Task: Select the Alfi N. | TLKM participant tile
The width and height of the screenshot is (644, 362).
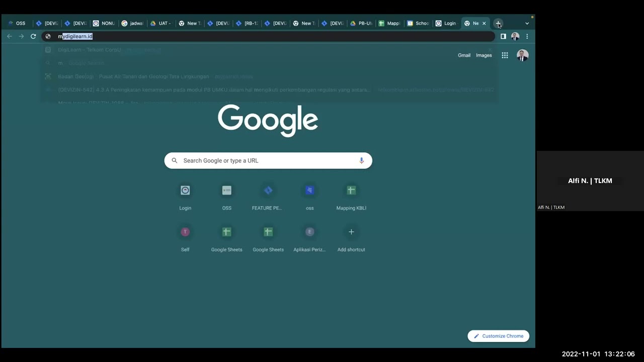Action: pyautogui.click(x=590, y=181)
